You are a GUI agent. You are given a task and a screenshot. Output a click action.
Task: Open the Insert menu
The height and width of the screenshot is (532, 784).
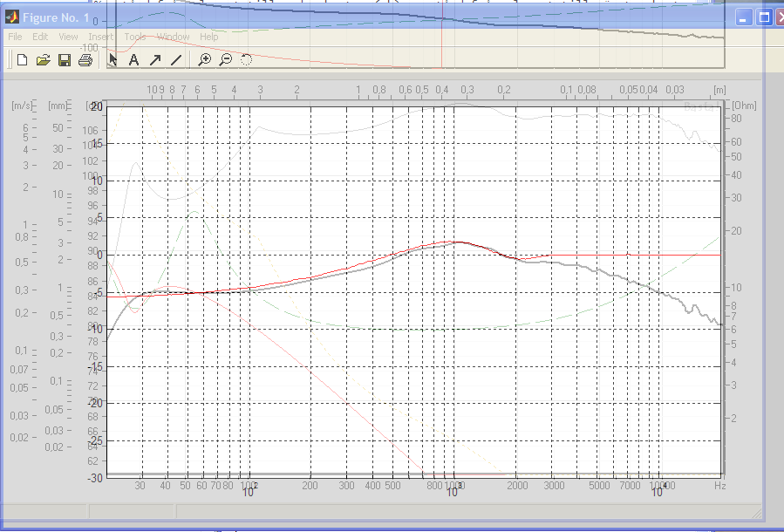click(x=101, y=37)
